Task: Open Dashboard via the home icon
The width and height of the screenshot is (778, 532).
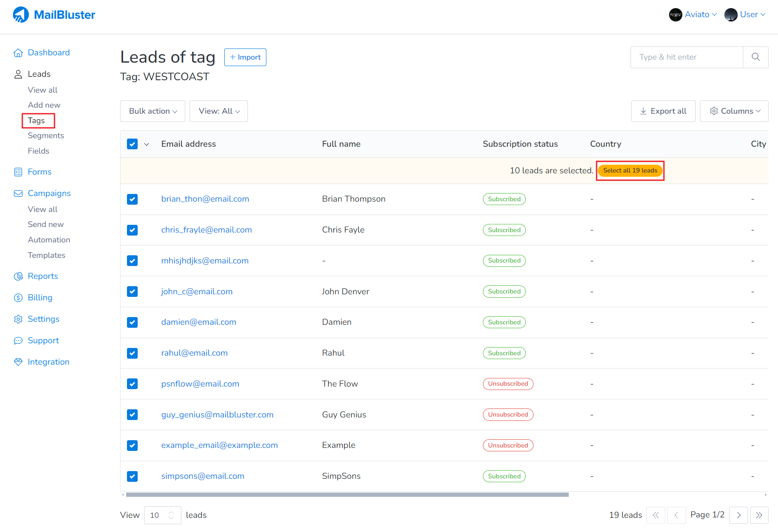Action: click(x=18, y=53)
